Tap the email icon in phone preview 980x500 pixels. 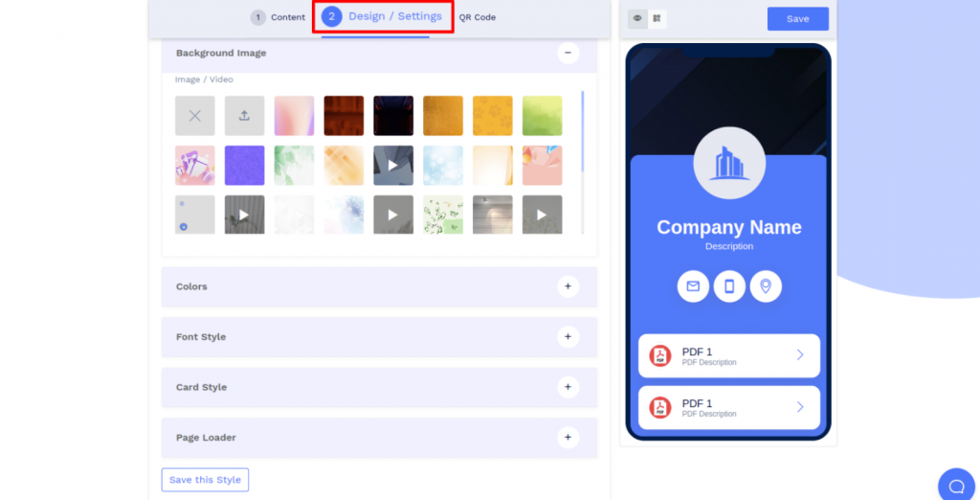pyautogui.click(x=693, y=286)
